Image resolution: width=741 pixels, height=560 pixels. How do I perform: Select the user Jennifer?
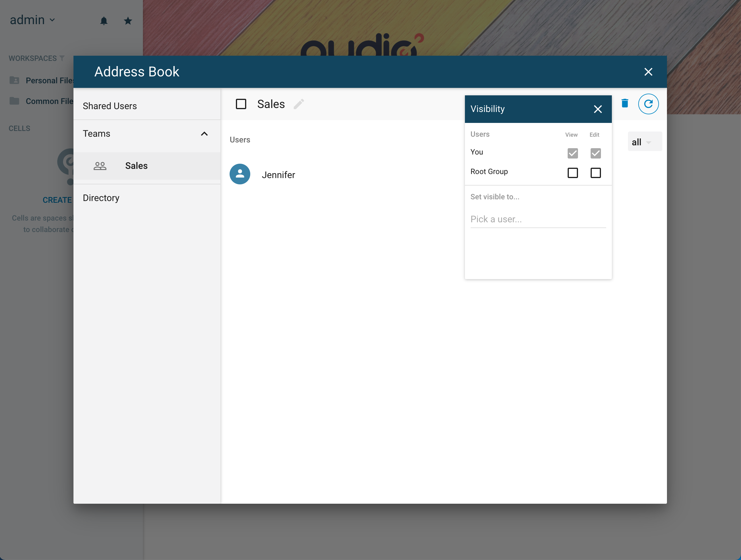(278, 175)
